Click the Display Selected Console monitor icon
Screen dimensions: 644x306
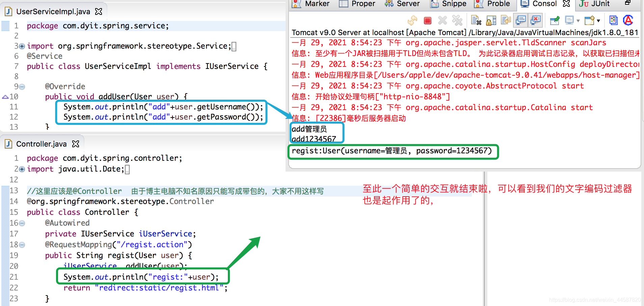pos(569,21)
